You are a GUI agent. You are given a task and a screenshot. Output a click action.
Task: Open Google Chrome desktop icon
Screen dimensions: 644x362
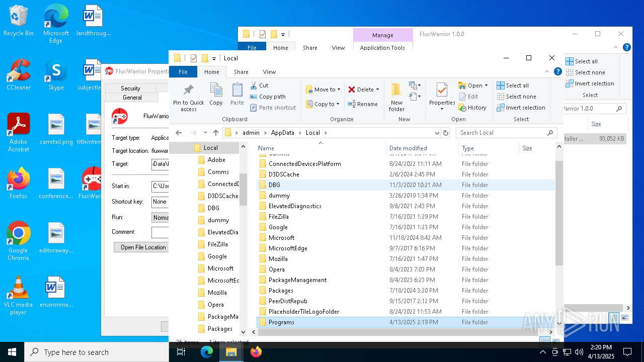(18, 241)
